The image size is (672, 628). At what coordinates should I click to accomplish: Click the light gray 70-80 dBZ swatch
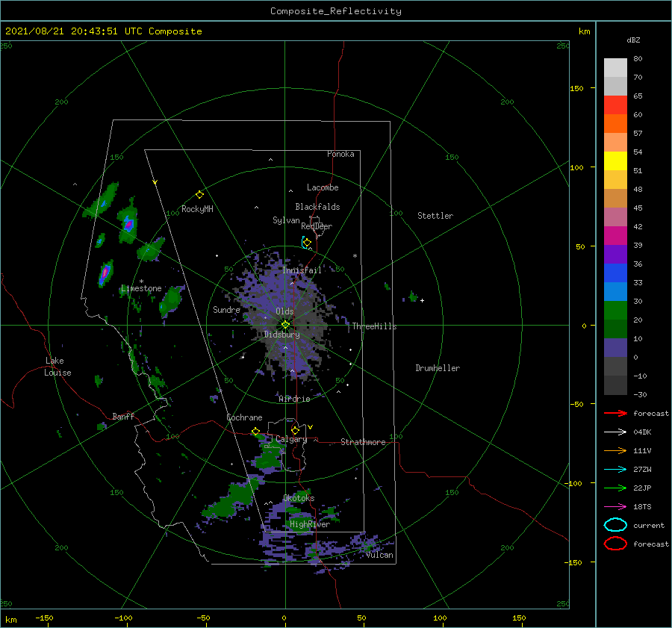[x=615, y=68]
